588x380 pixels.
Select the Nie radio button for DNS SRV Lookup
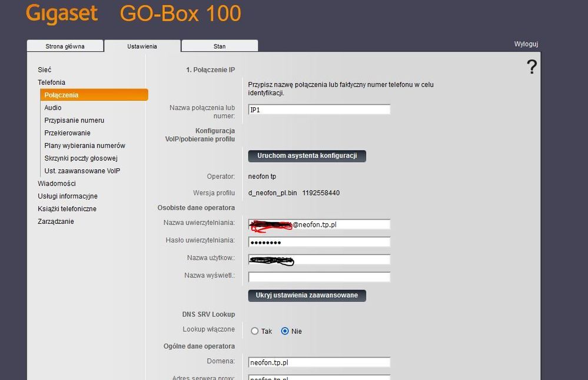284,331
